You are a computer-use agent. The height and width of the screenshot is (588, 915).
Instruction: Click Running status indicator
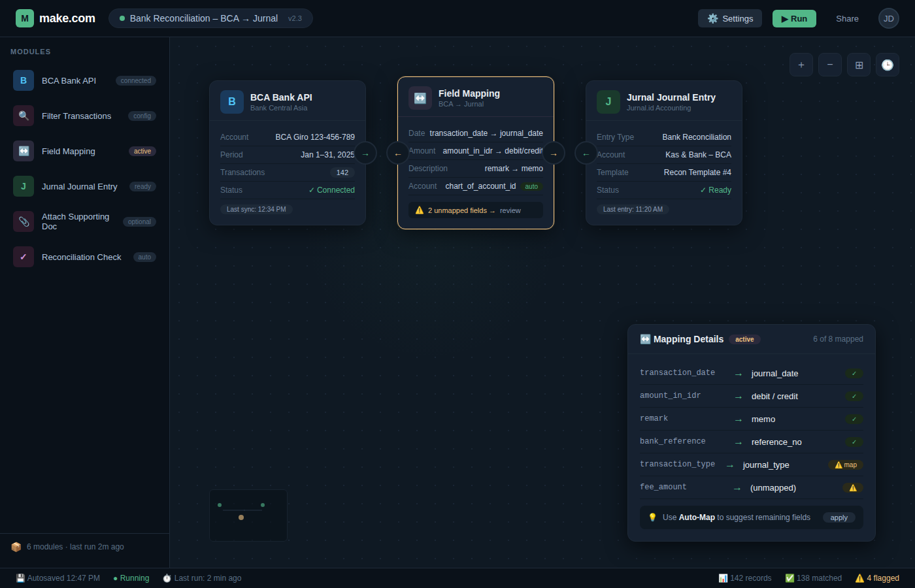click(131, 578)
